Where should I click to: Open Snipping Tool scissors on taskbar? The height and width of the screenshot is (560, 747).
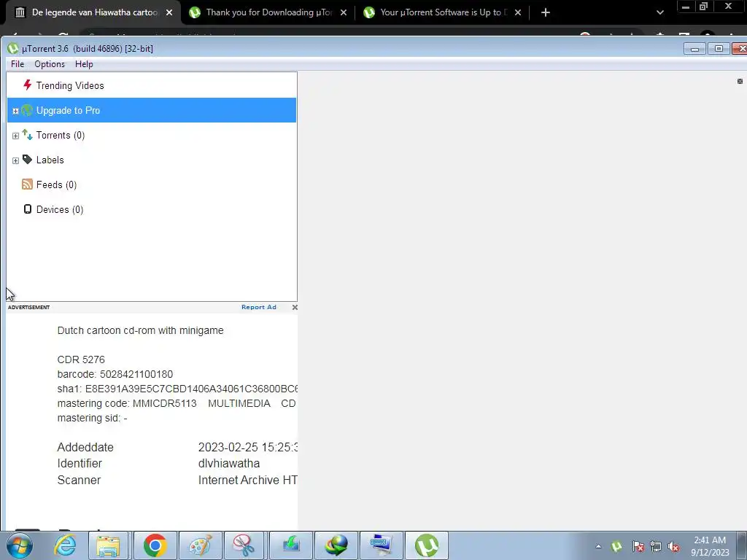click(244, 545)
